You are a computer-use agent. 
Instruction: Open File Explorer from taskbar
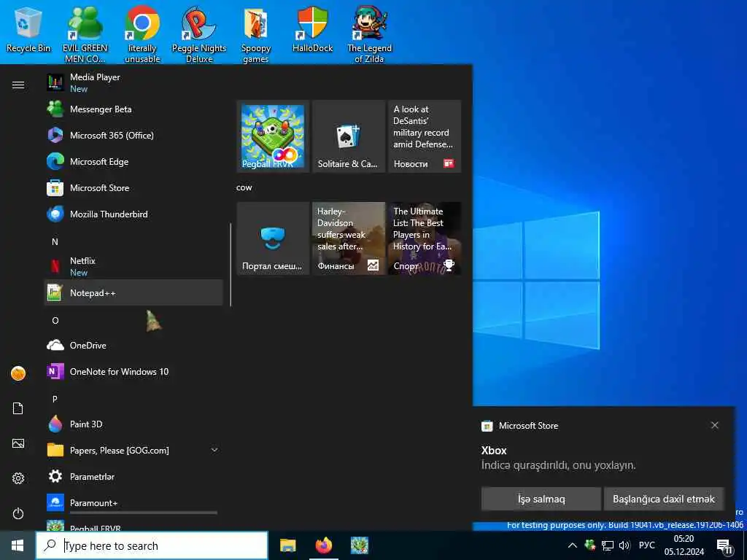287,545
